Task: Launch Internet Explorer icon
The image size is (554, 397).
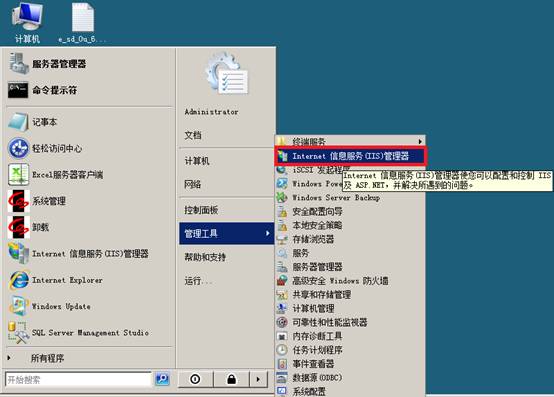Action: [19, 280]
